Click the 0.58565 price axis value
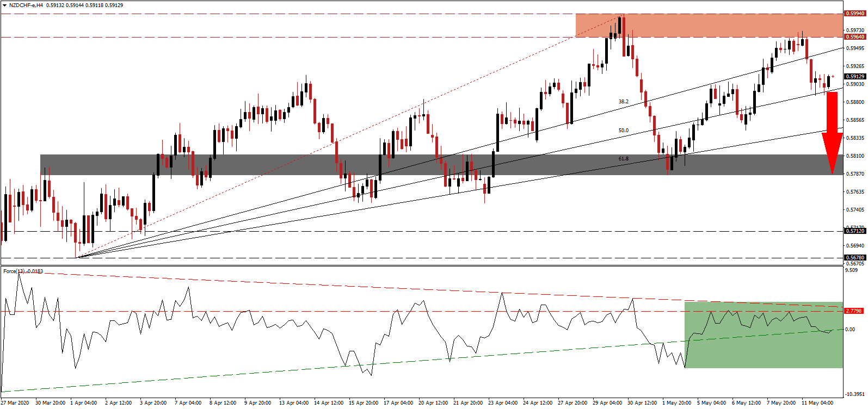This screenshot has width=868, height=409. 856,120
